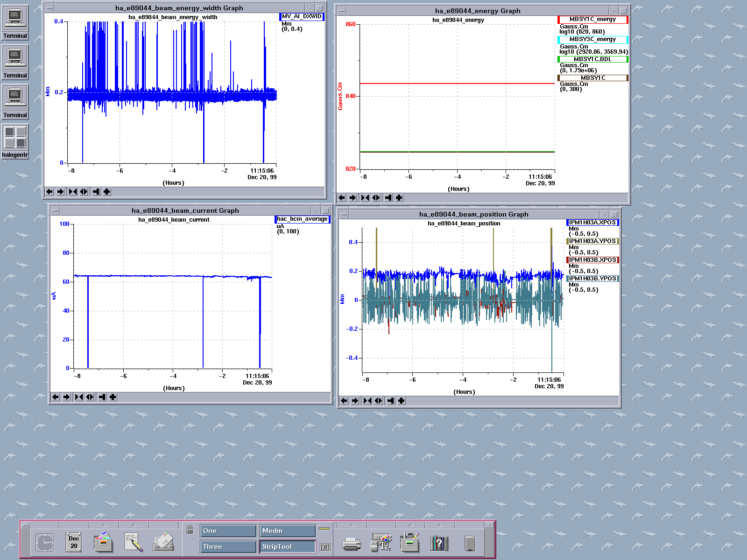747x560 pixels.
Task: Click the plus icon under the beam_current graph
Action: 113,397
